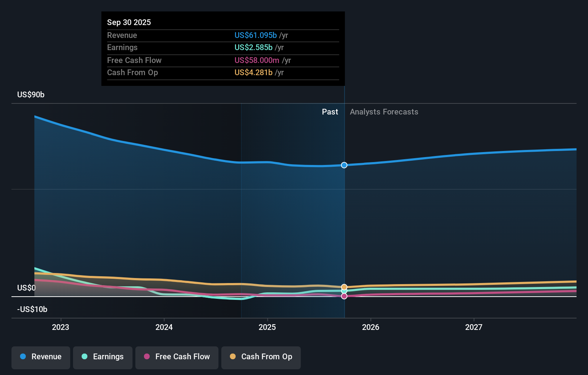Select the Revenue data point marker on chart

[x=344, y=165]
